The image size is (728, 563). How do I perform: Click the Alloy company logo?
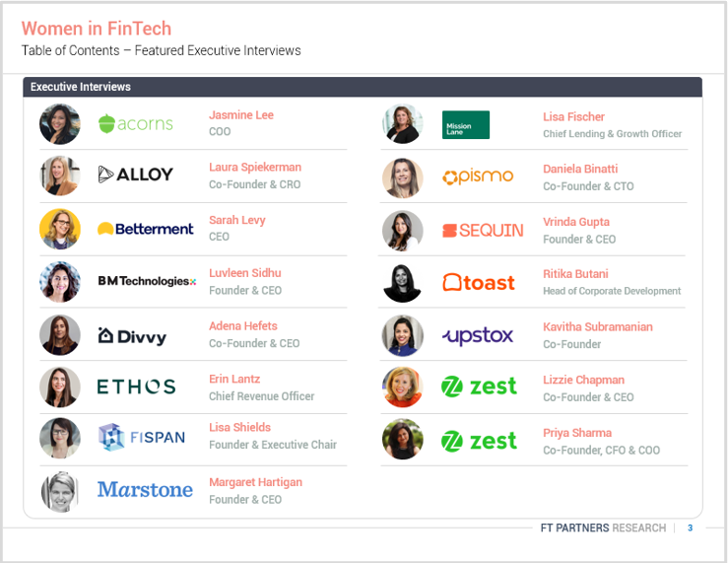tap(136, 175)
